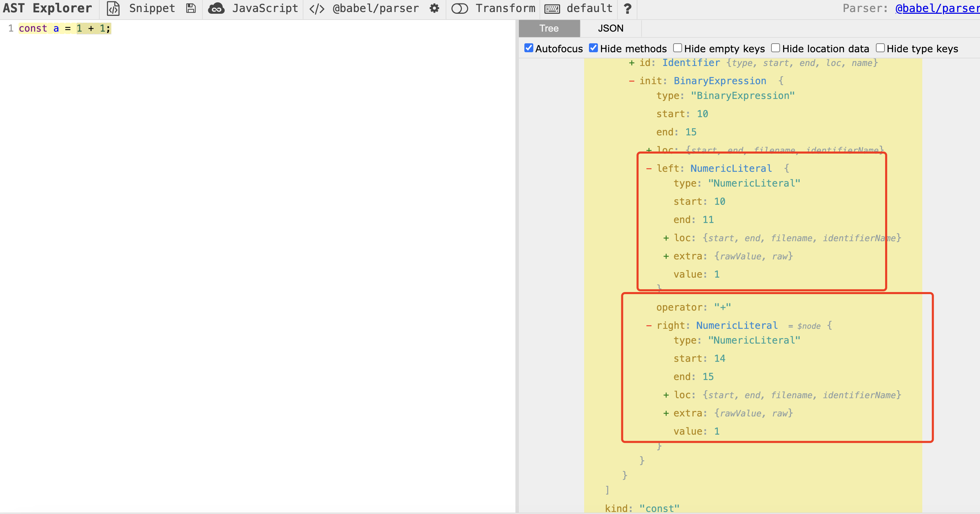Open the help question mark
This screenshot has height=514, width=980.
(x=627, y=8)
